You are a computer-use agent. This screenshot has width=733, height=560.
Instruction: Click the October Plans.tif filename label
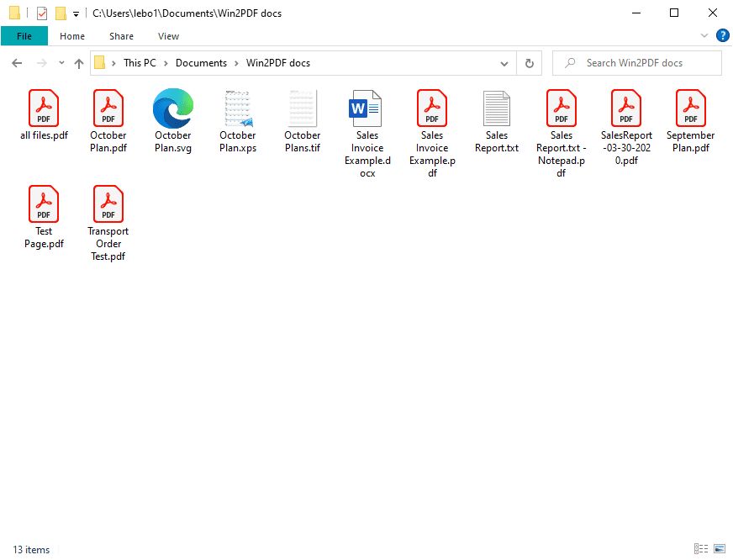(303, 141)
